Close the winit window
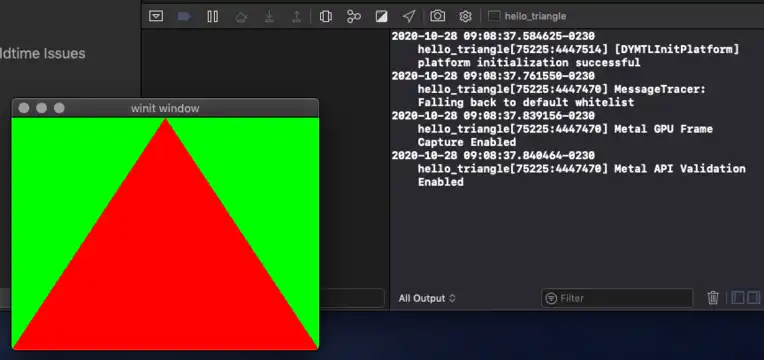 point(24,108)
